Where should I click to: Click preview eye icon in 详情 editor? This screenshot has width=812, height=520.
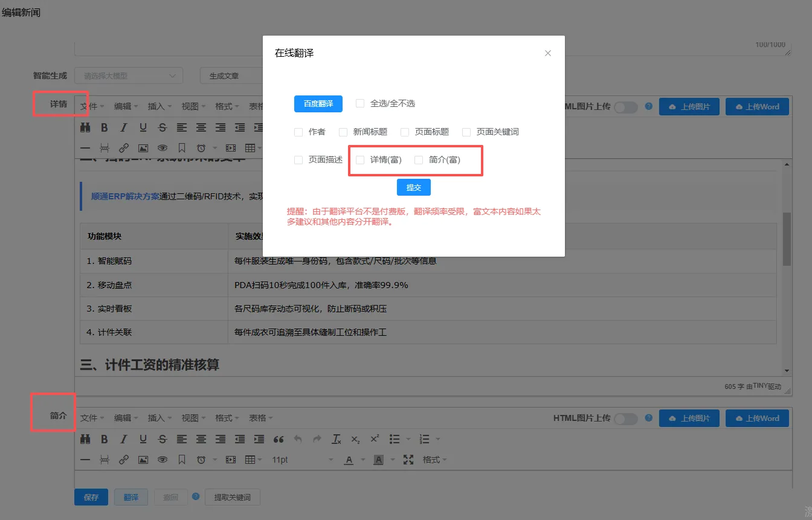(163, 148)
